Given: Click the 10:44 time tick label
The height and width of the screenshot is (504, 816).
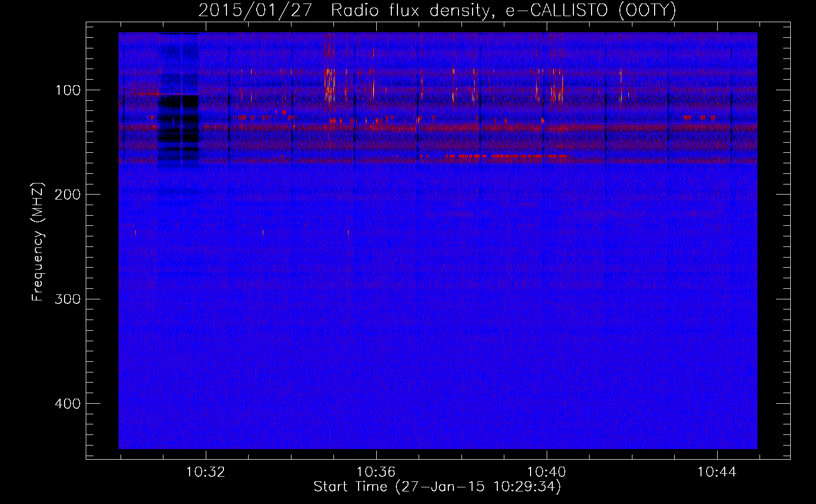Looking at the screenshot, I should tap(717, 472).
